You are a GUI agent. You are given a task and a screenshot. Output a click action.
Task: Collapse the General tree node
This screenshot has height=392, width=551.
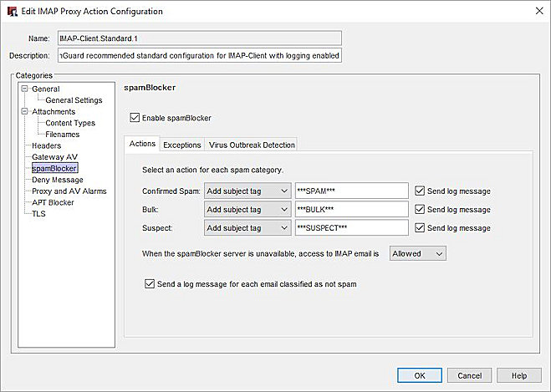coord(25,89)
